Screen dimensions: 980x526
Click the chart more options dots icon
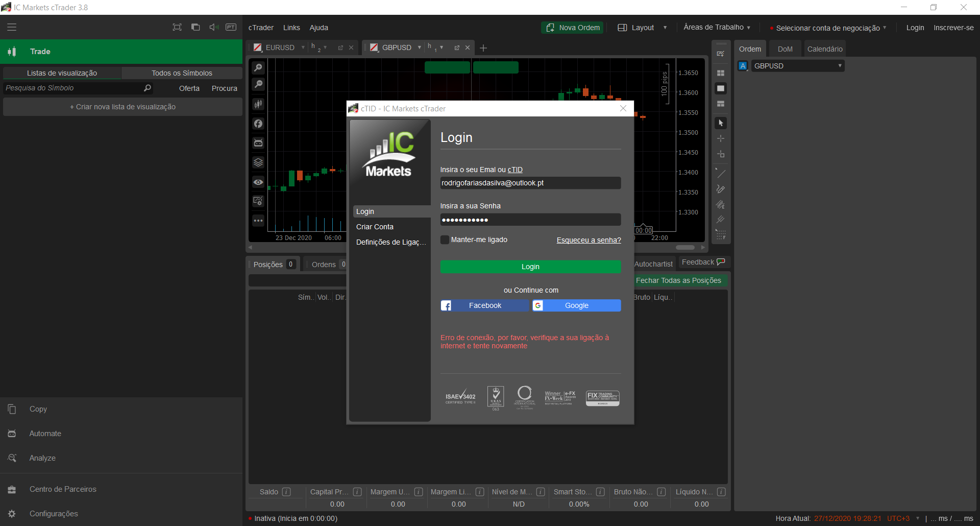259,221
